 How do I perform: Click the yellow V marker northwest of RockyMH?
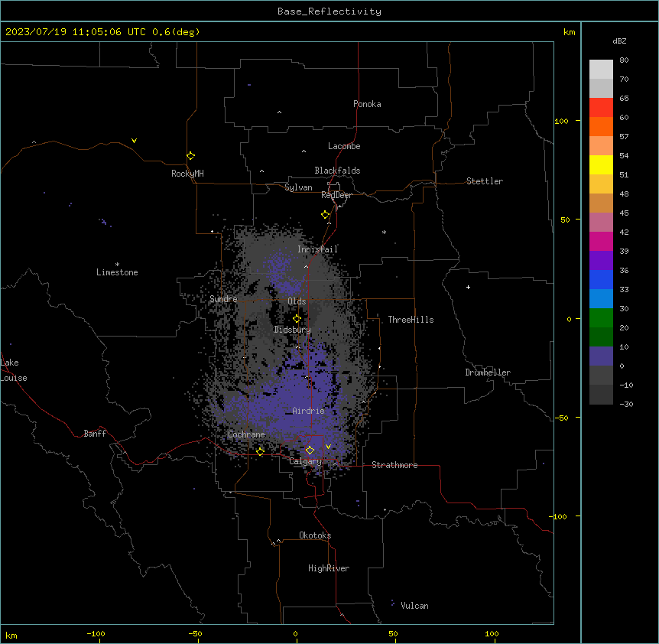click(134, 141)
